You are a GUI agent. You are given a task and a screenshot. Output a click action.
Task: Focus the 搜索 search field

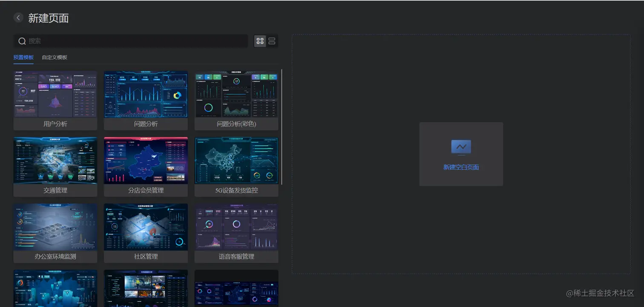click(131, 41)
